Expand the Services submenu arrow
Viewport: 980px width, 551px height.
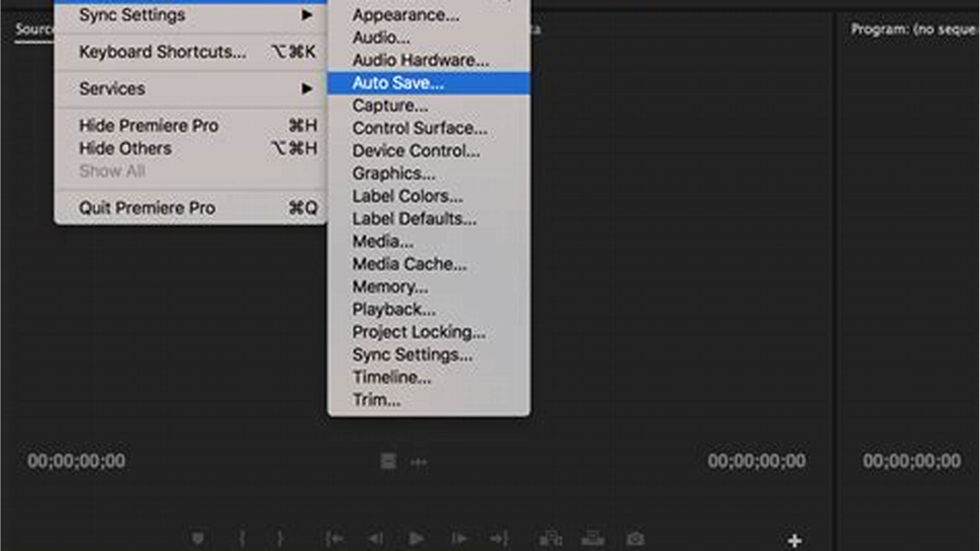click(x=307, y=89)
